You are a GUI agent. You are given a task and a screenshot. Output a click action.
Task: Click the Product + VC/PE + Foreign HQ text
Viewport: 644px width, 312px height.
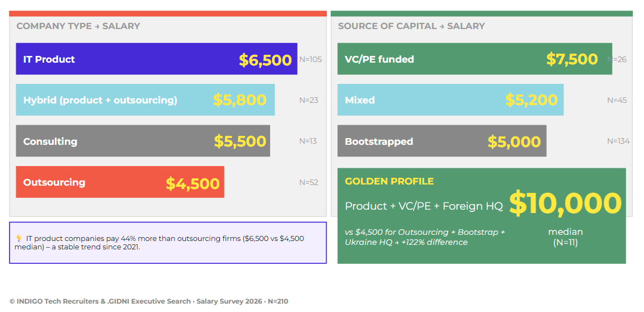point(424,206)
